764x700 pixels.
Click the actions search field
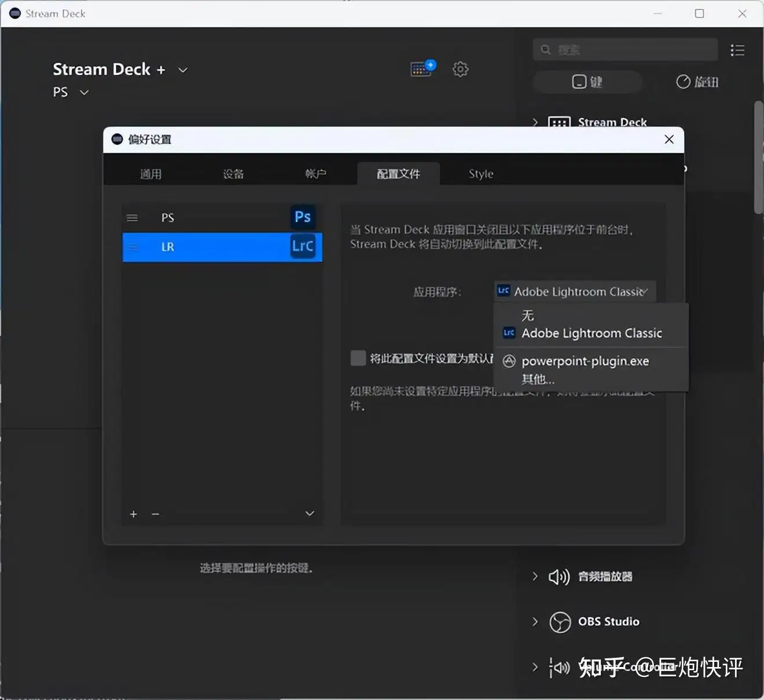coord(625,50)
